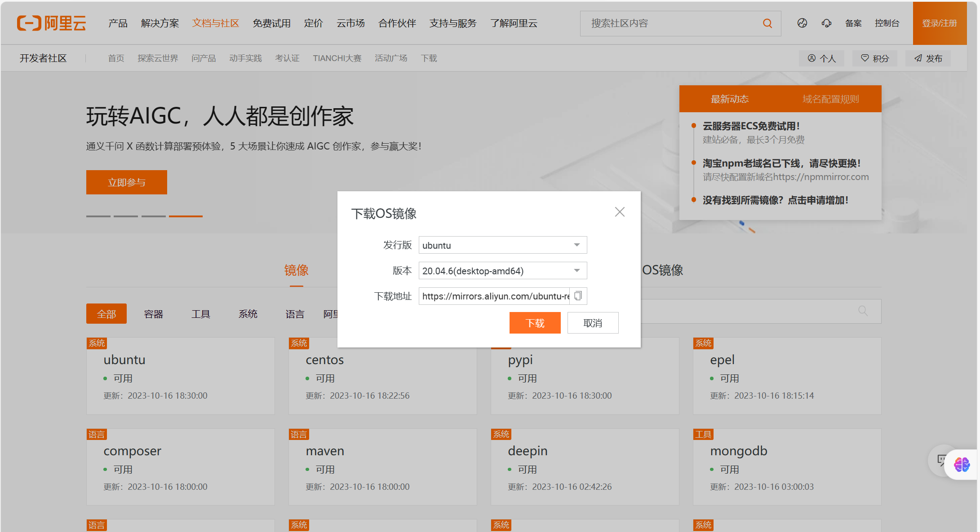Screen dimensions: 980x532
Task: Click 开发者社区 title
Action: 43,58
